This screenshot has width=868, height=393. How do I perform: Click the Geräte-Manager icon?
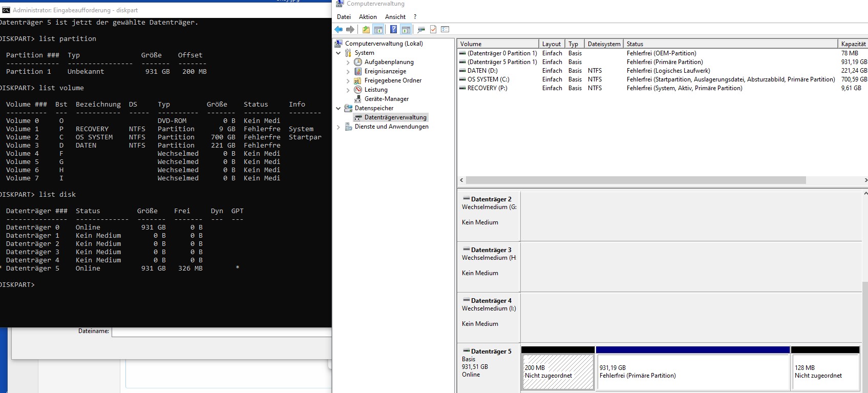[x=358, y=99]
